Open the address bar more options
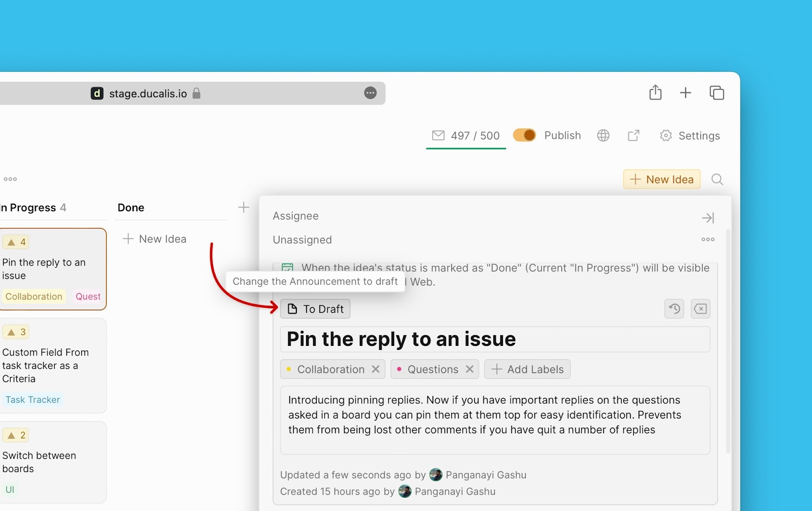 tap(370, 93)
